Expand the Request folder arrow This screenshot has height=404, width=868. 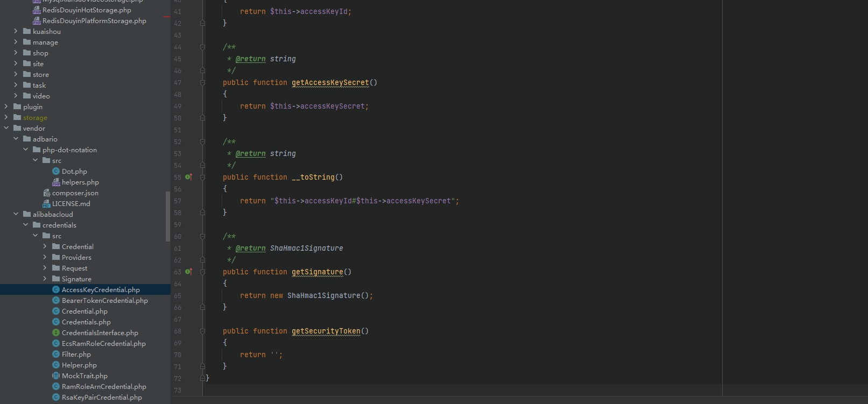pos(45,268)
